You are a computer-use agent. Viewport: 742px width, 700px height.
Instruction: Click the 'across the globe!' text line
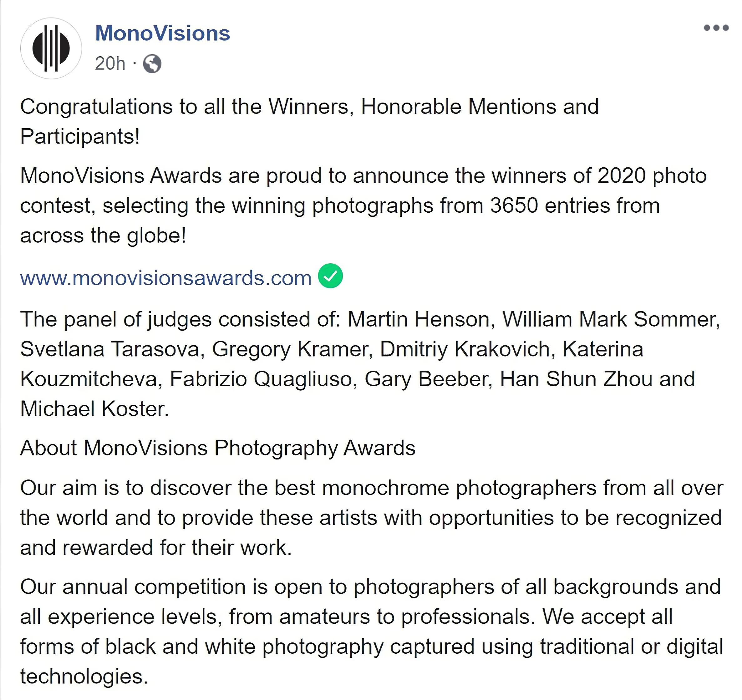pos(103,236)
